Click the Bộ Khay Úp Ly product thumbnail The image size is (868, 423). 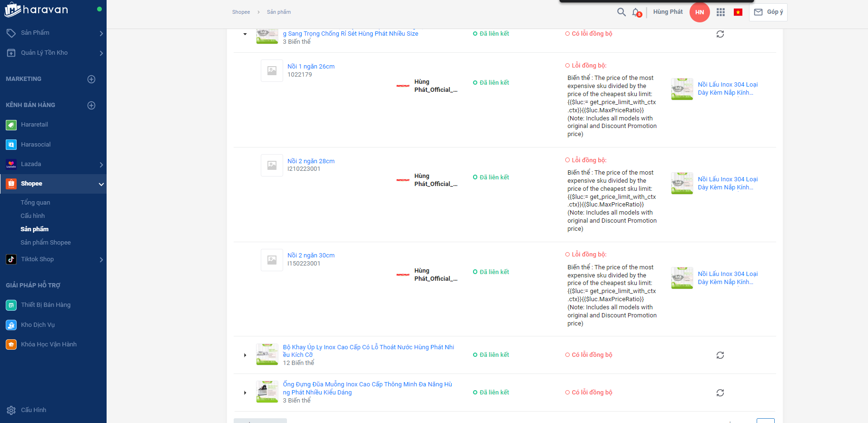tap(267, 354)
